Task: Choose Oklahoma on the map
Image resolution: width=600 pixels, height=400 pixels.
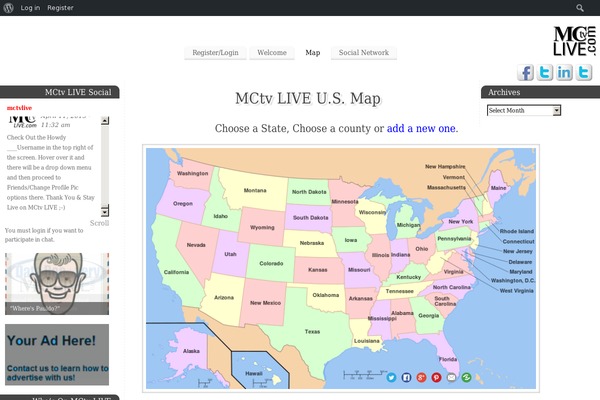Action: pos(326,295)
